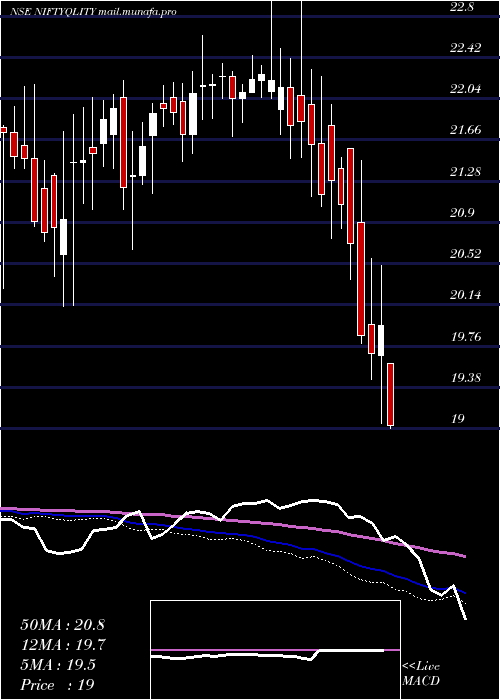Image resolution: width=500 pixels, height=700 pixels.
Task: Click the Price : 19 readout
Action: 58,685
